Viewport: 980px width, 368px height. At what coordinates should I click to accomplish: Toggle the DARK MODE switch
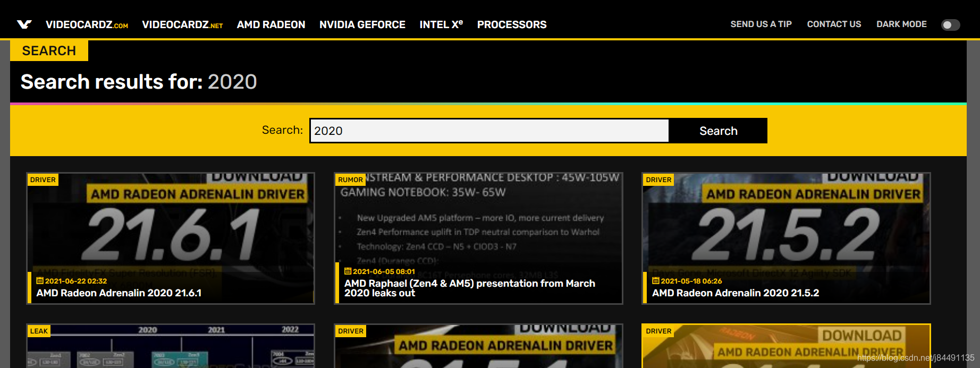pyautogui.click(x=950, y=25)
